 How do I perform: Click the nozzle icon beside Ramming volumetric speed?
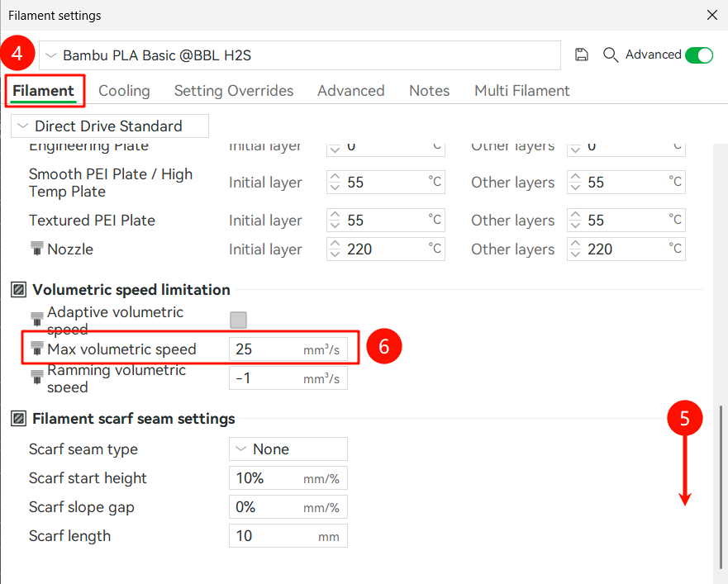[36, 377]
